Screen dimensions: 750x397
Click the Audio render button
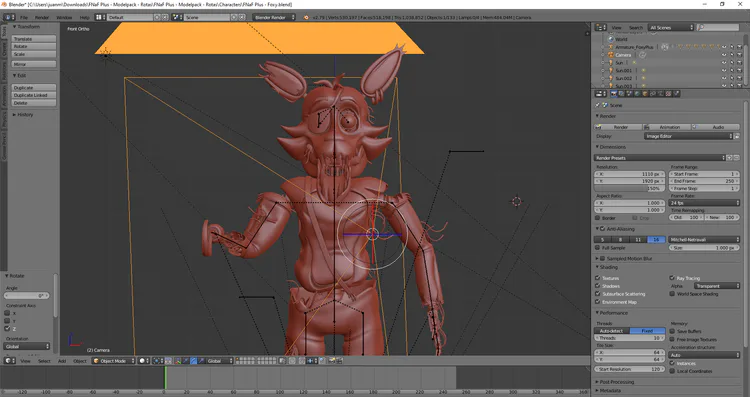tap(716, 127)
